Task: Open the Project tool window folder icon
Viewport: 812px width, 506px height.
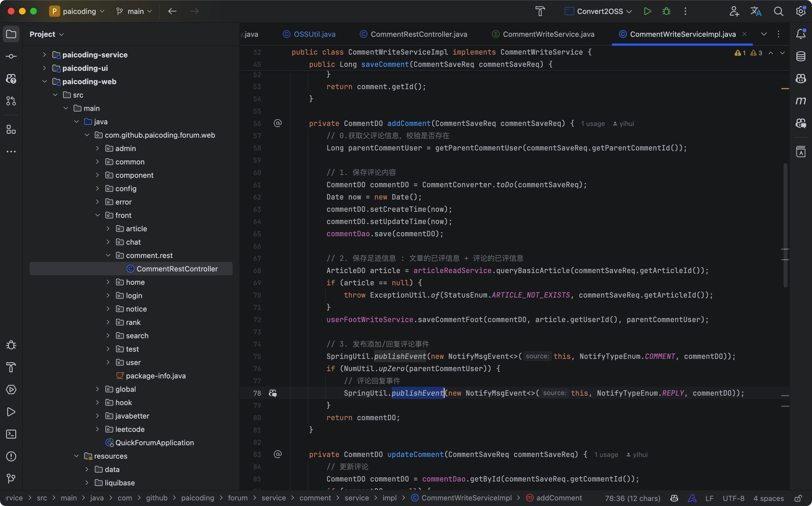Action: click(11, 34)
